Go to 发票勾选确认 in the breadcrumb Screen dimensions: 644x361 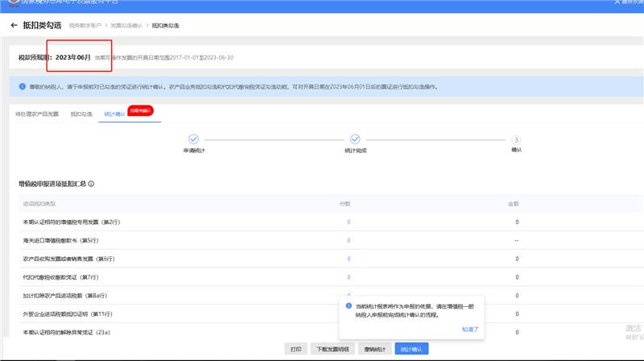[126, 27]
